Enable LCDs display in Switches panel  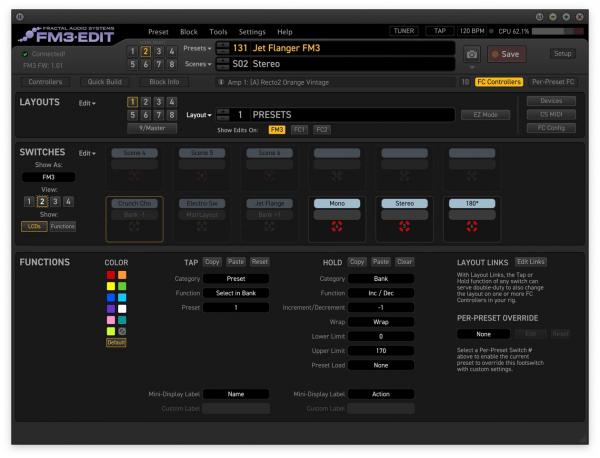34,227
